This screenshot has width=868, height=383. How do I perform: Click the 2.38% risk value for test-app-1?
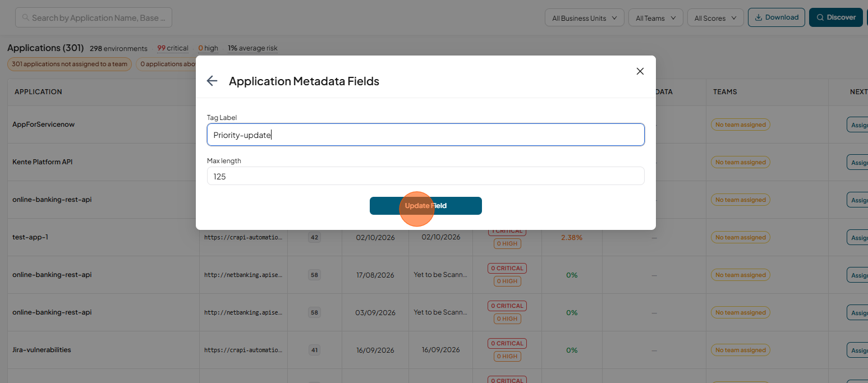572,237
